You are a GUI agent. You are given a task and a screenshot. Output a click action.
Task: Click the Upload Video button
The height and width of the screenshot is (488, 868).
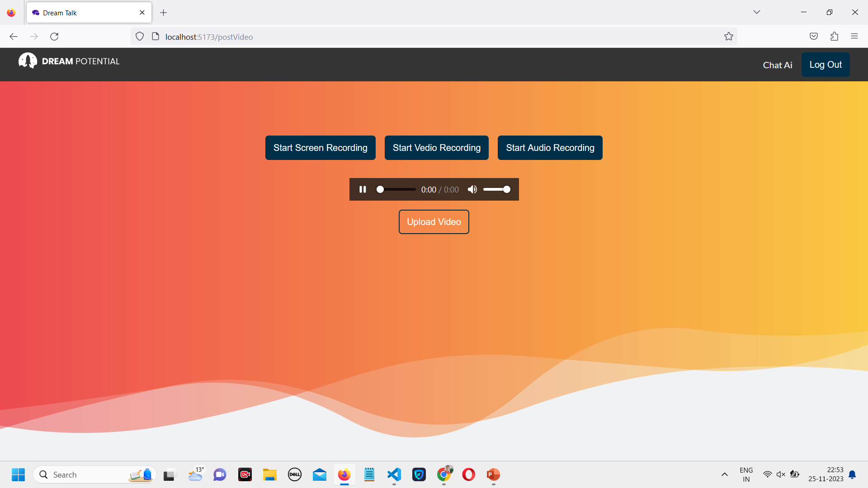click(434, 222)
